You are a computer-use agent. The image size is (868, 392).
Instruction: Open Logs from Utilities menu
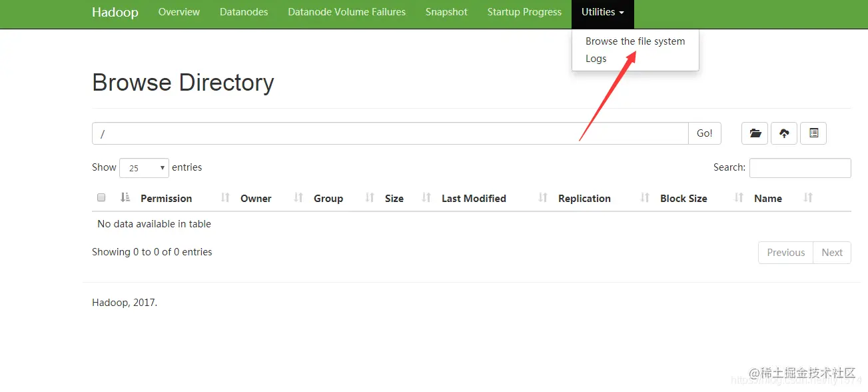click(596, 59)
